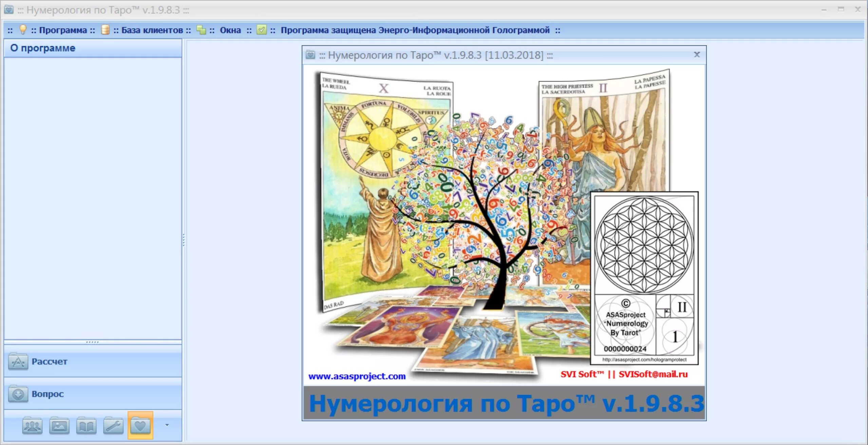Select the picture folder icon in bottom navigation

coord(59,425)
